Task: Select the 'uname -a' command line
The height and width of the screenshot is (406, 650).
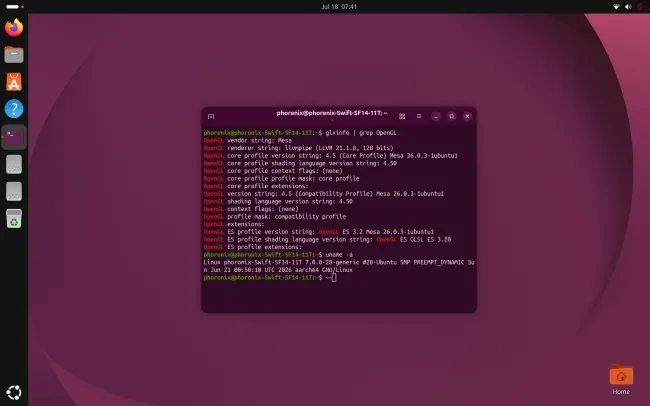Action: click(278, 255)
